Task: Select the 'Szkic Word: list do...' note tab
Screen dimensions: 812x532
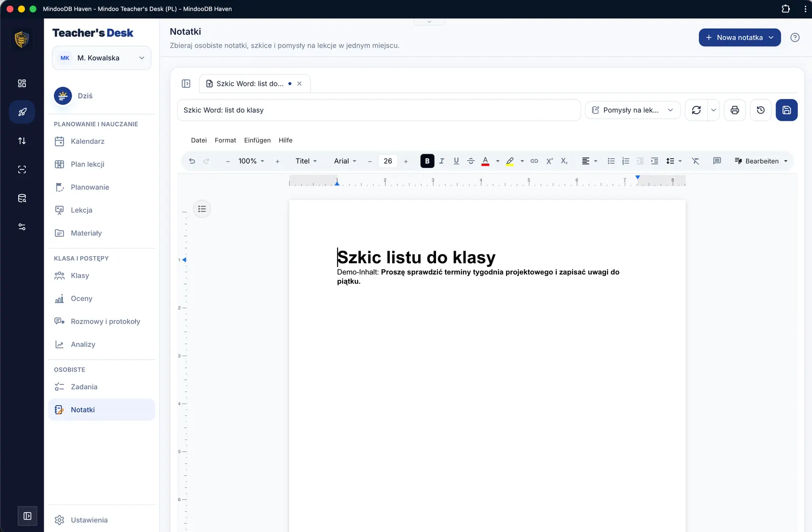Action: pos(249,84)
